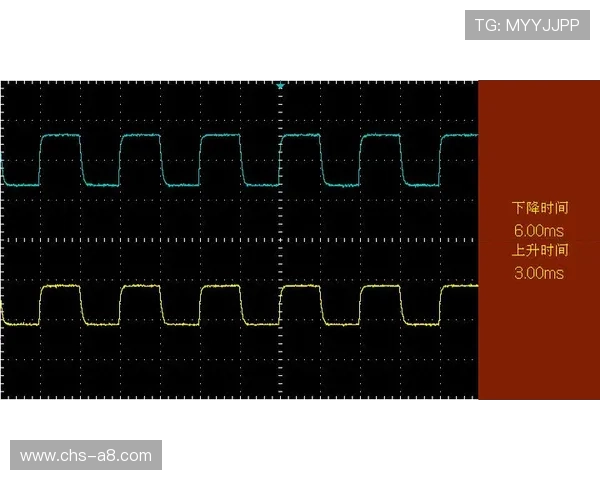Select the second yellow pulse top
This screenshot has height=480, width=600.
click(140, 287)
